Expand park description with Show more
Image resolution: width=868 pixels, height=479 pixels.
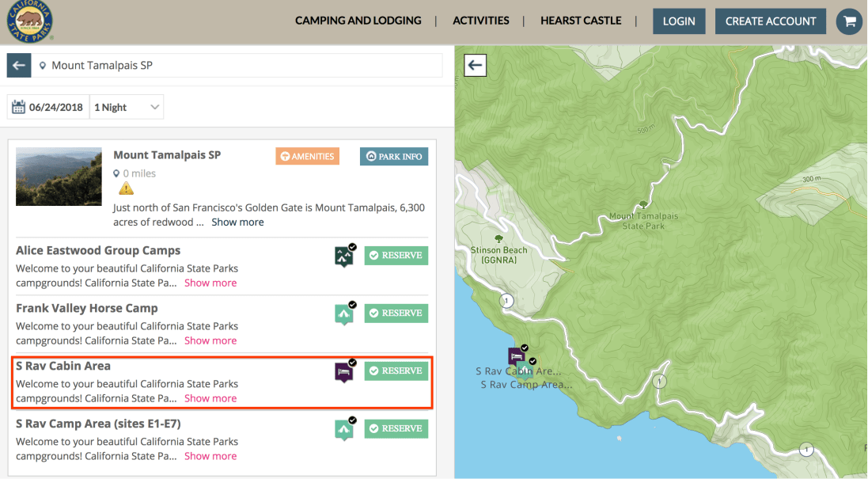tap(237, 222)
